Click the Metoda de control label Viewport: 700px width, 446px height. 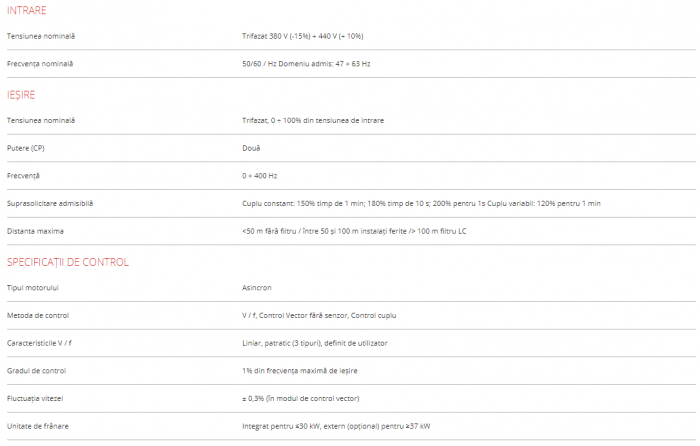click(37, 315)
